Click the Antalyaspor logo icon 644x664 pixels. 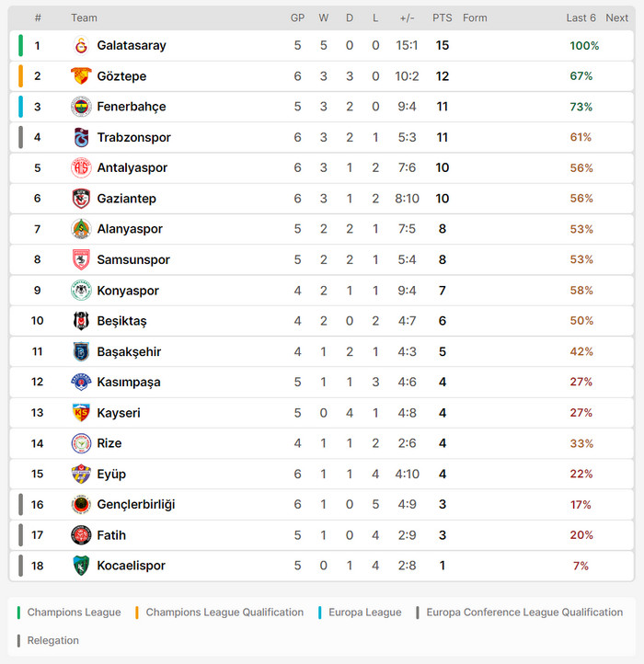(x=81, y=168)
